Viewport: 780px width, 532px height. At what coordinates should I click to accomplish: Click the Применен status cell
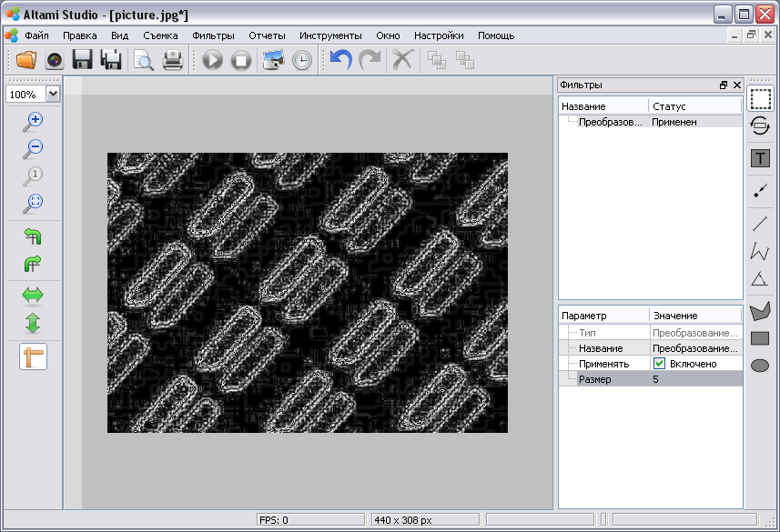click(x=674, y=122)
